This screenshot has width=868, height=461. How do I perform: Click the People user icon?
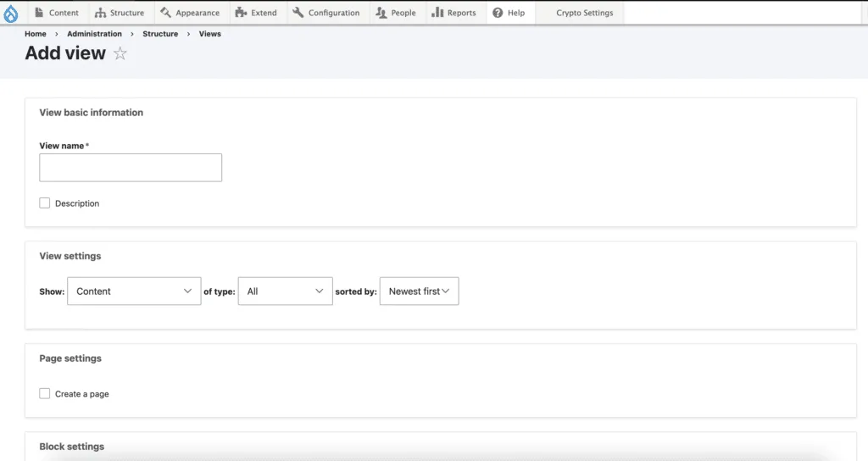(x=381, y=12)
